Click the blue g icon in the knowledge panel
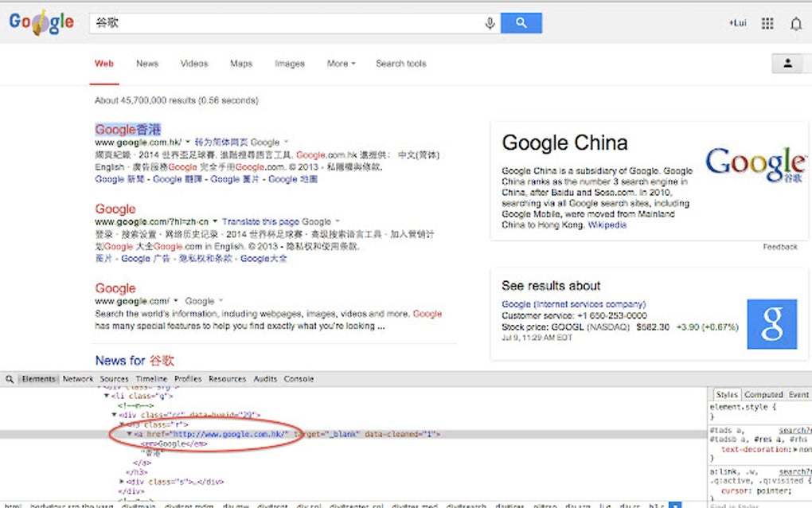 tap(771, 322)
